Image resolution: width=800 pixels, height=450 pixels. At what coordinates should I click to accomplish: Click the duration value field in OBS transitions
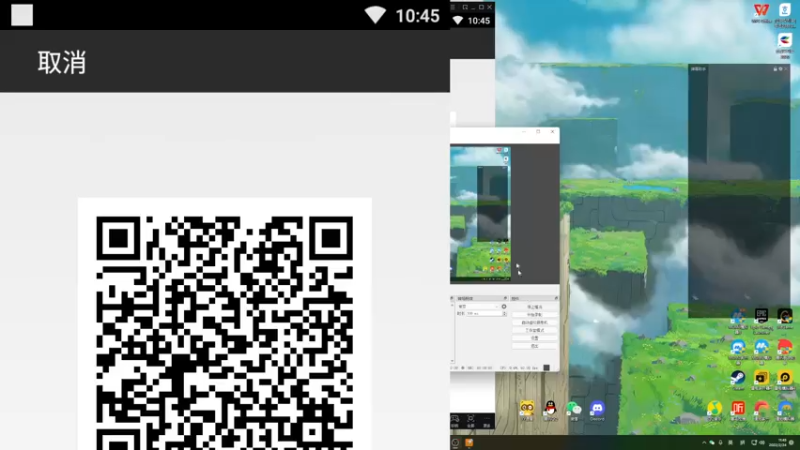click(483, 314)
